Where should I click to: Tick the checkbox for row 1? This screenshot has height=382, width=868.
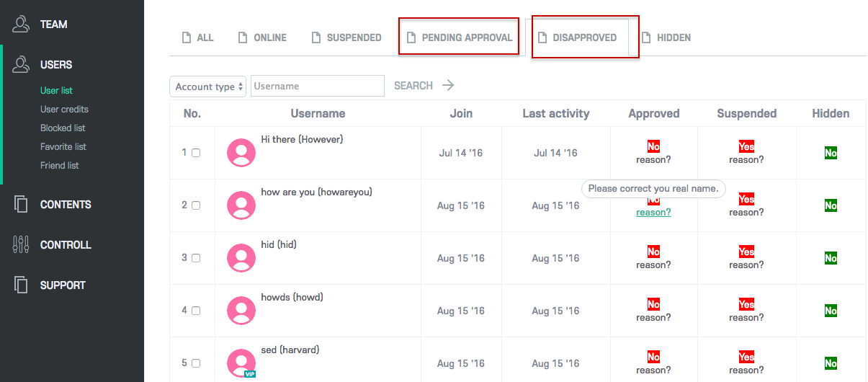[196, 153]
